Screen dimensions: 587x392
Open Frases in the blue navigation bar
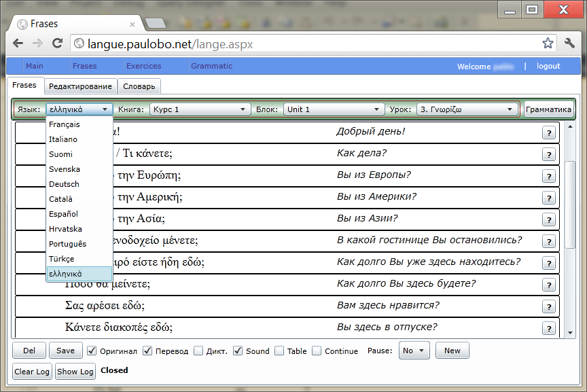(x=85, y=66)
